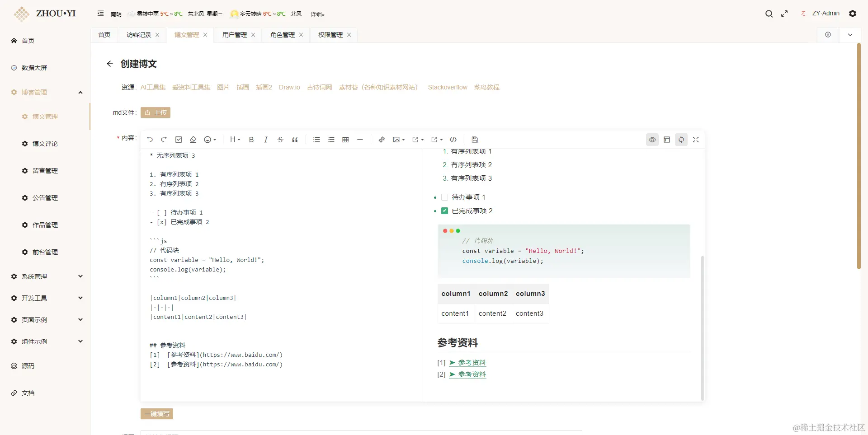Expand the 系统管理 sidebar group

tap(45, 276)
